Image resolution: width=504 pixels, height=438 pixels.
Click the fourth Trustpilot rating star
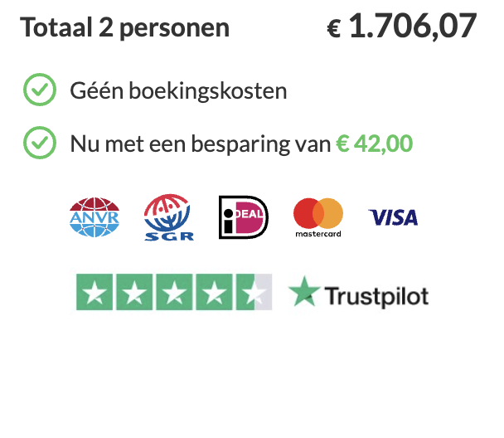[x=213, y=292]
